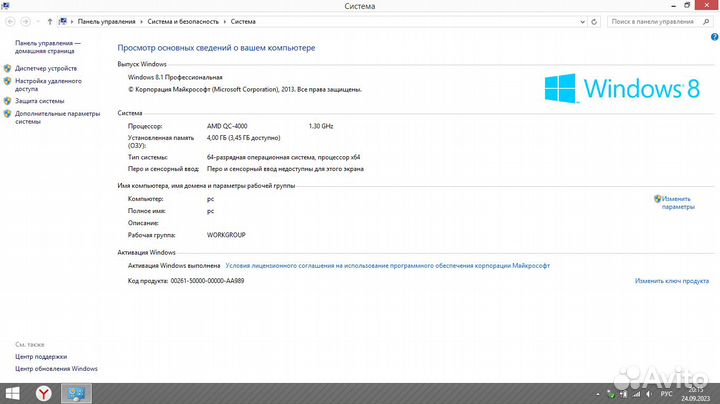Image resolution: width=720 pixels, height=404 pixels.
Task: Click the Windows 8 logo
Action: click(622, 88)
